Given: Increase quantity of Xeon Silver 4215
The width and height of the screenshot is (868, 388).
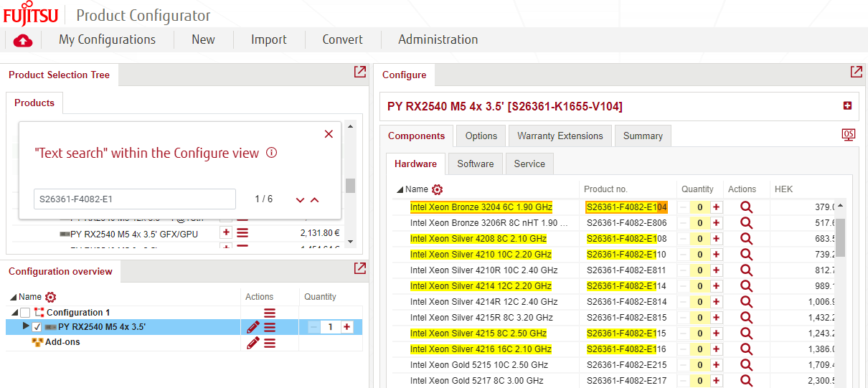Looking at the screenshot, I should 716,333.
